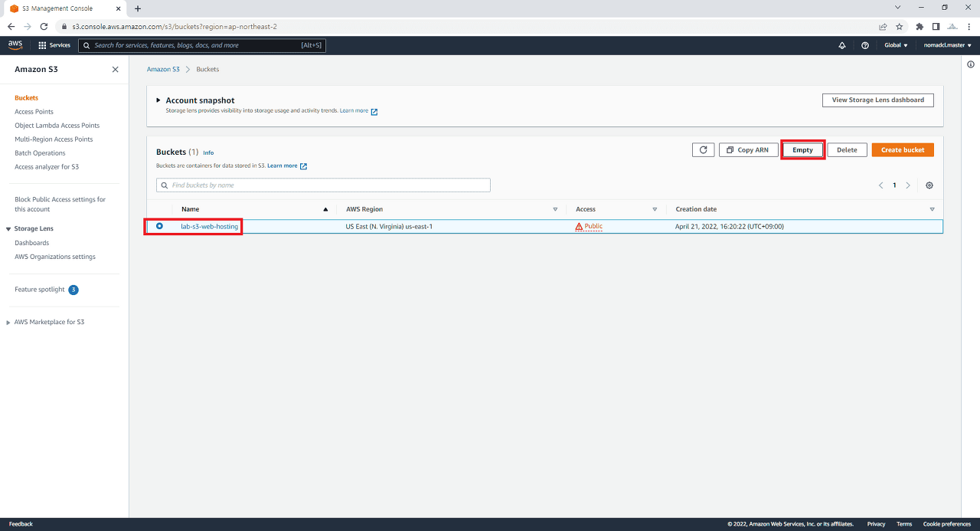Open Multi-Region Access Points

[54, 139]
